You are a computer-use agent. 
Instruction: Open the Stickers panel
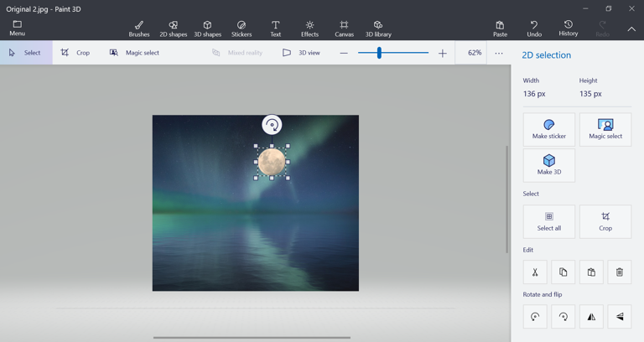(241, 28)
